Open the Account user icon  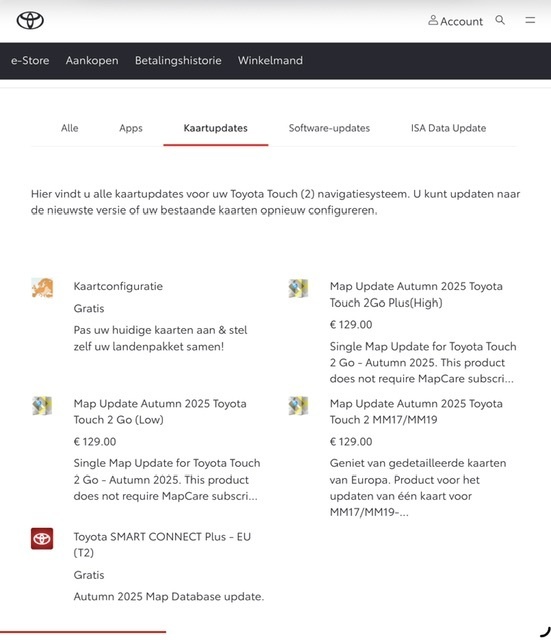(x=433, y=20)
